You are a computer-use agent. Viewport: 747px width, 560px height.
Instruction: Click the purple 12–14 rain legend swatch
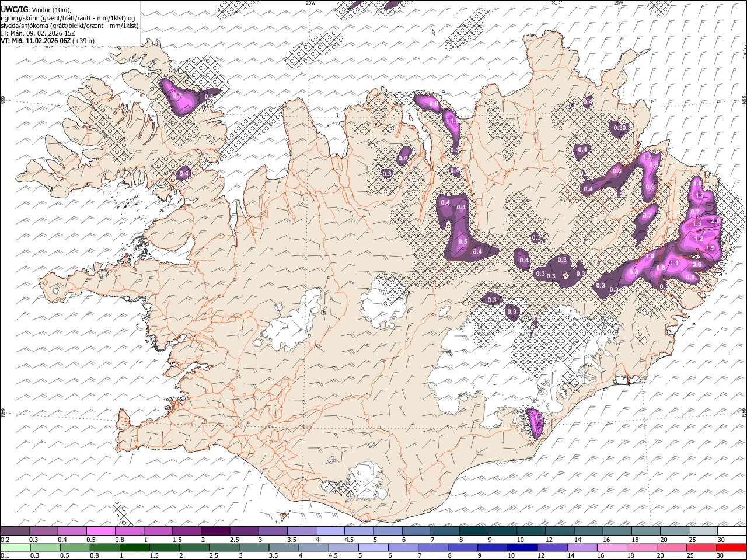[552, 547]
